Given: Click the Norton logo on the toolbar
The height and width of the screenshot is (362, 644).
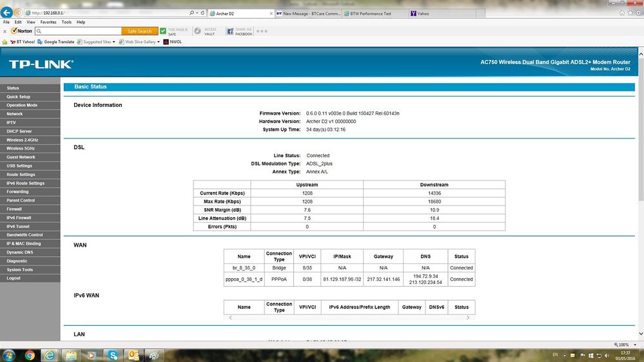Looking at the screenshot, I should 21,31.
